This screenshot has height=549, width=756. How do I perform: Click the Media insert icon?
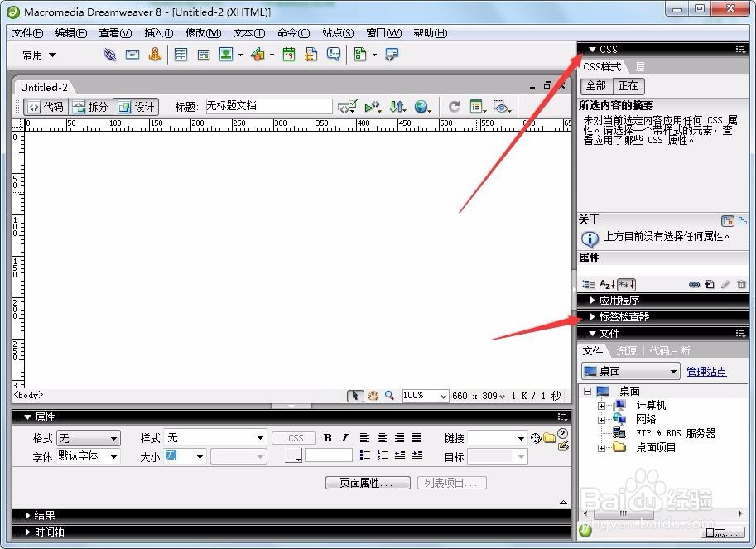tap(258, 55)
